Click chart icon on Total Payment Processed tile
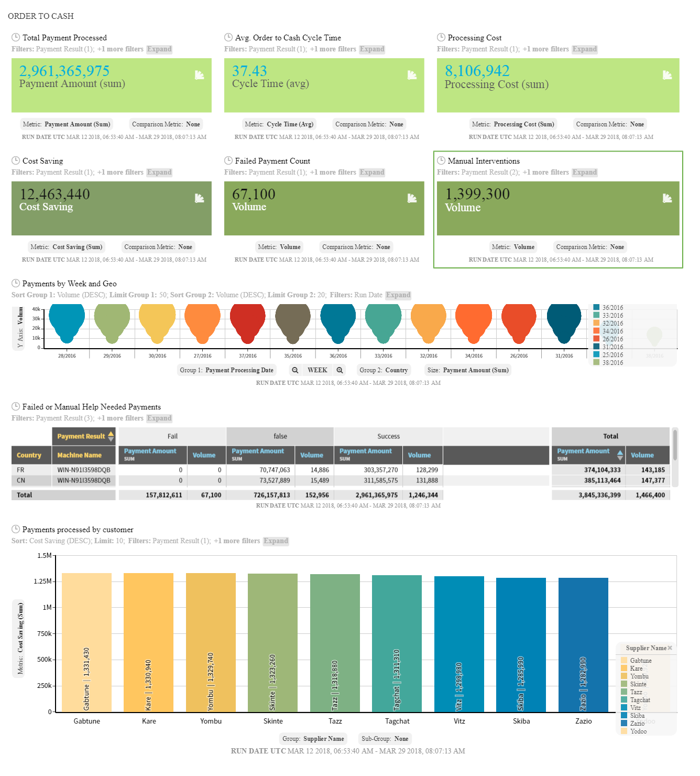700x776 pixels. pyautogui.click(x=200, y=75)
